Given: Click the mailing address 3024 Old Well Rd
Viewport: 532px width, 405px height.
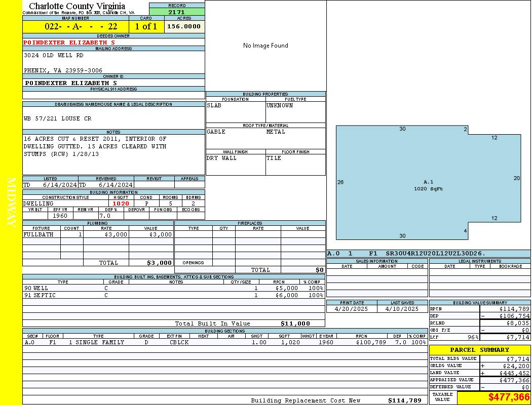Looking at the screenshot, I should point(54,55).
